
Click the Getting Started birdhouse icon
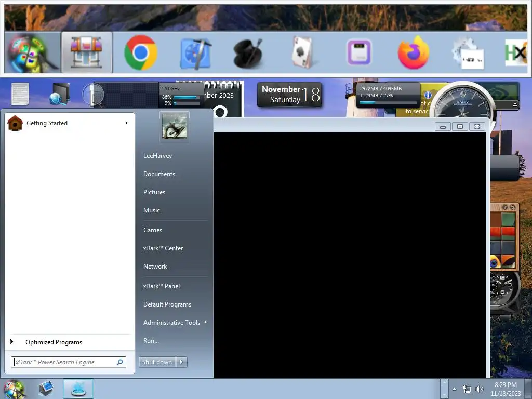15,123
